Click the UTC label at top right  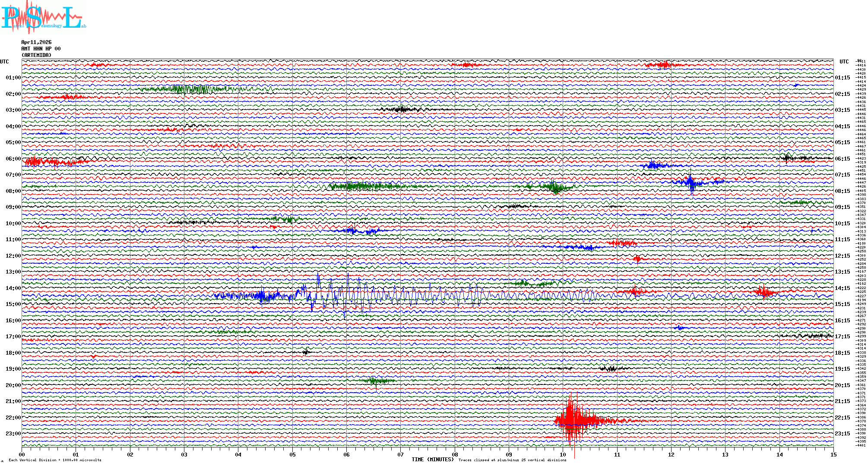[844, 62]
